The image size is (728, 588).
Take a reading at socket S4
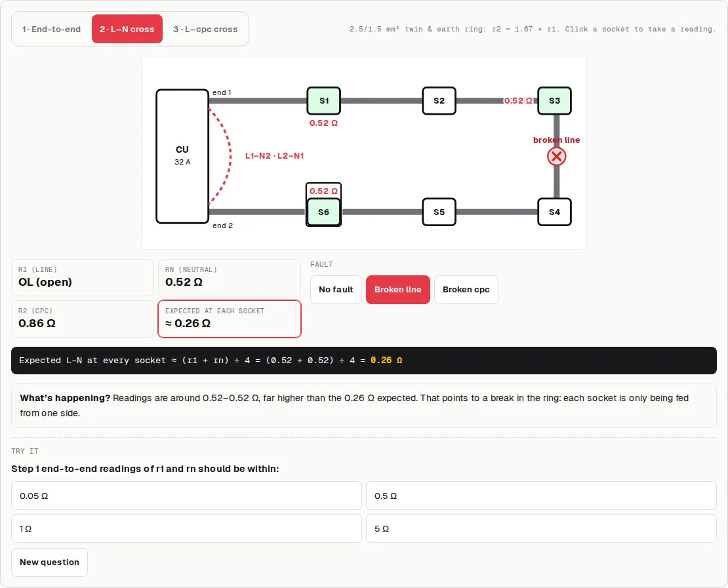click(x=554, y=212)
